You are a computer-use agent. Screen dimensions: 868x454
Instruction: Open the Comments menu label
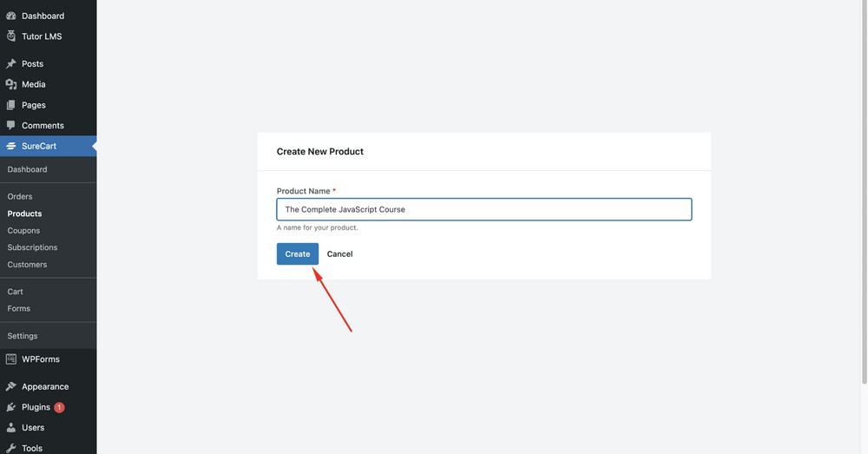click(43, 125)
